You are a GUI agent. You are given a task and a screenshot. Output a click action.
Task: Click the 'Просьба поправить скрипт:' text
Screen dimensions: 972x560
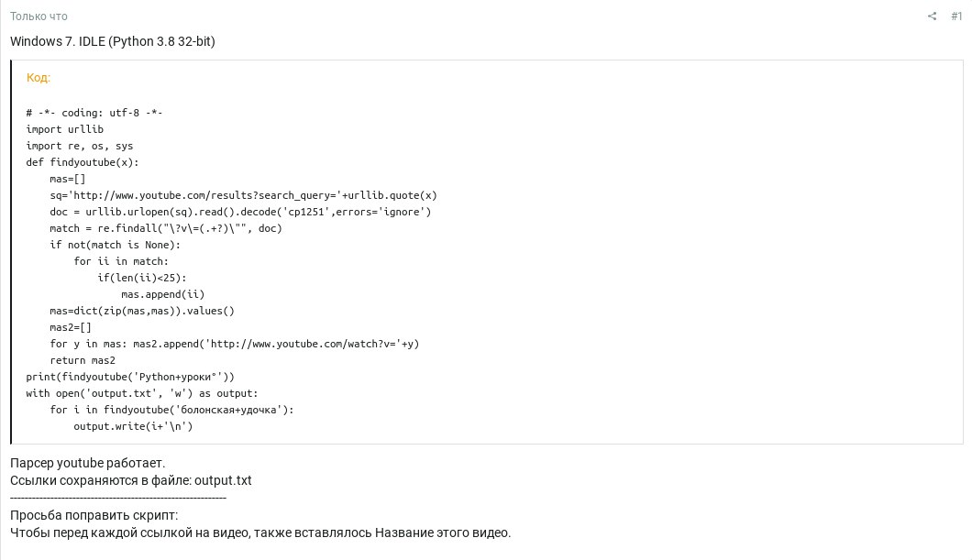94,515
